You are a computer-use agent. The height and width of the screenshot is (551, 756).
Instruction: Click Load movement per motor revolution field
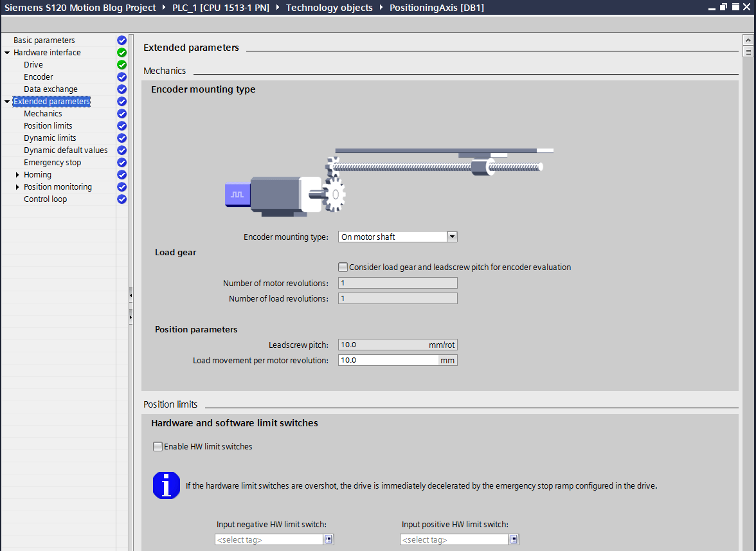398,360
